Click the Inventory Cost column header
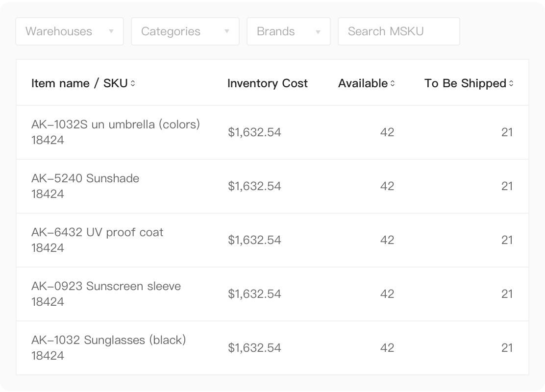 tap(267, 83)
